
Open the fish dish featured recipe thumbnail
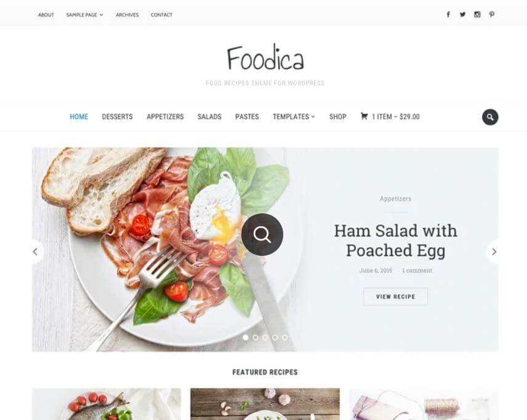click(107, 404)
